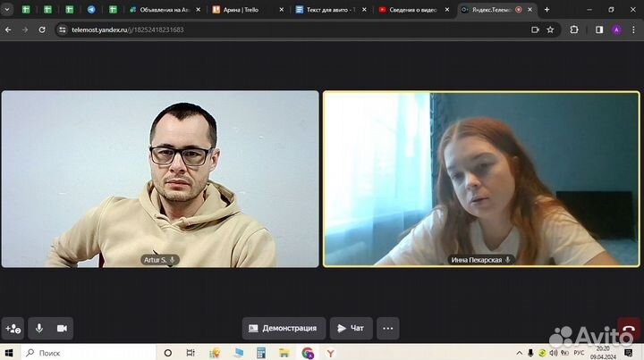Open the add participants icon
This screenshot has width=644, height=360.
coord(13,329)
